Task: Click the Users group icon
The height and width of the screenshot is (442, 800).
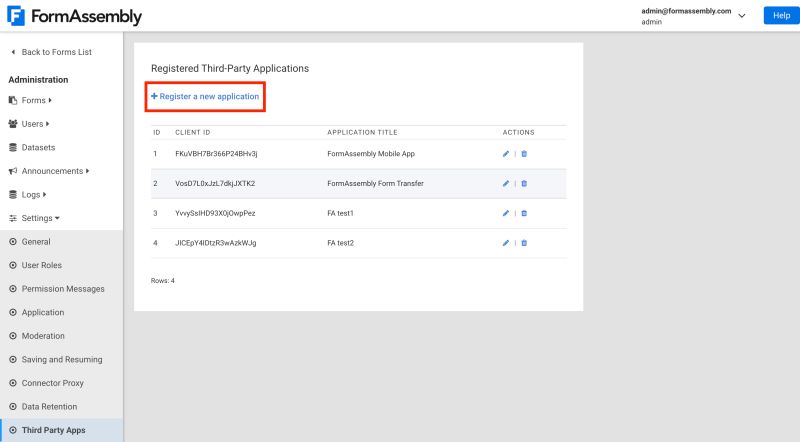Action: [x=13, y=124]
